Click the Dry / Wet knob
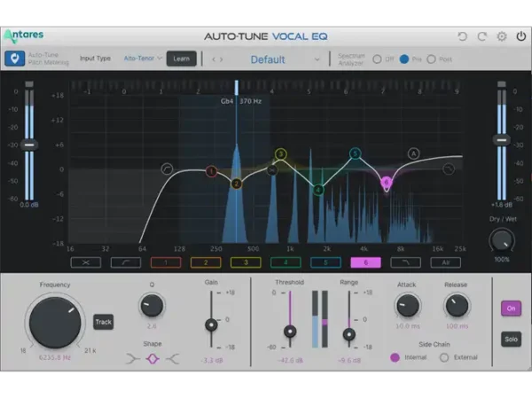 pos(502,241)
